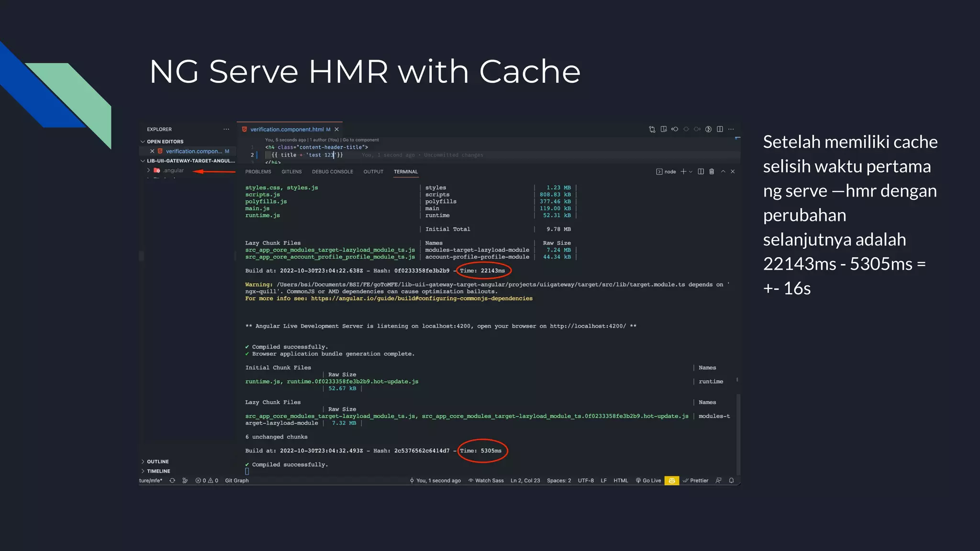Screen dimensions: 980x551
Task: Click the synchronize changes status icon
Action: click(172, 481)
